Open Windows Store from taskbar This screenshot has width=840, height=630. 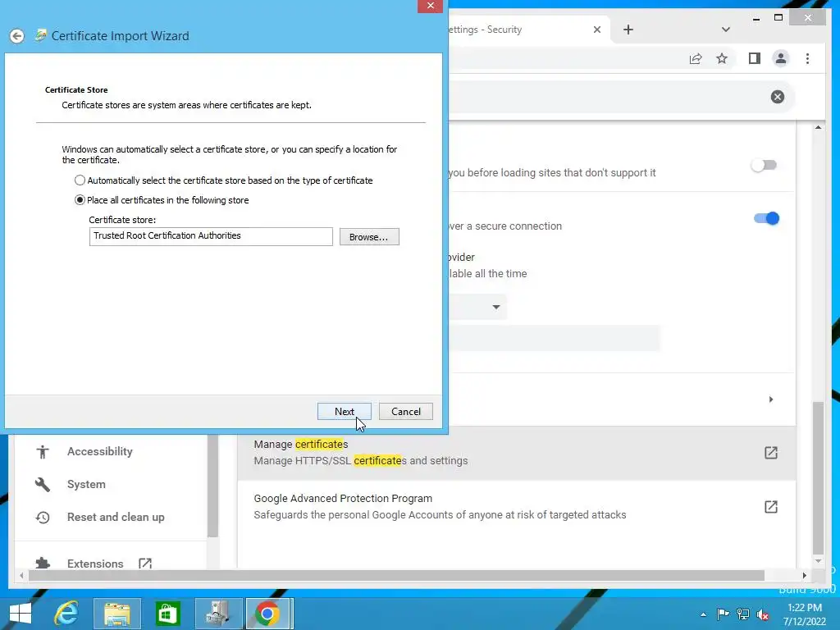coord(167,614)
